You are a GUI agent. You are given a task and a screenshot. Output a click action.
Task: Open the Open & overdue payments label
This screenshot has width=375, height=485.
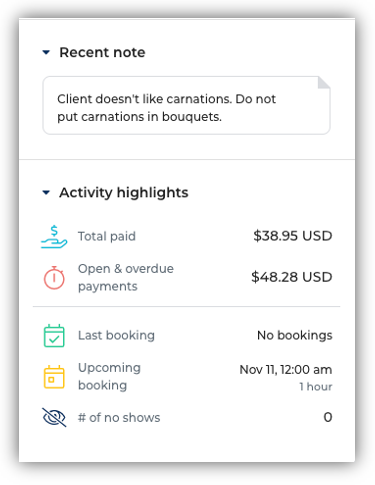[126, 277]
